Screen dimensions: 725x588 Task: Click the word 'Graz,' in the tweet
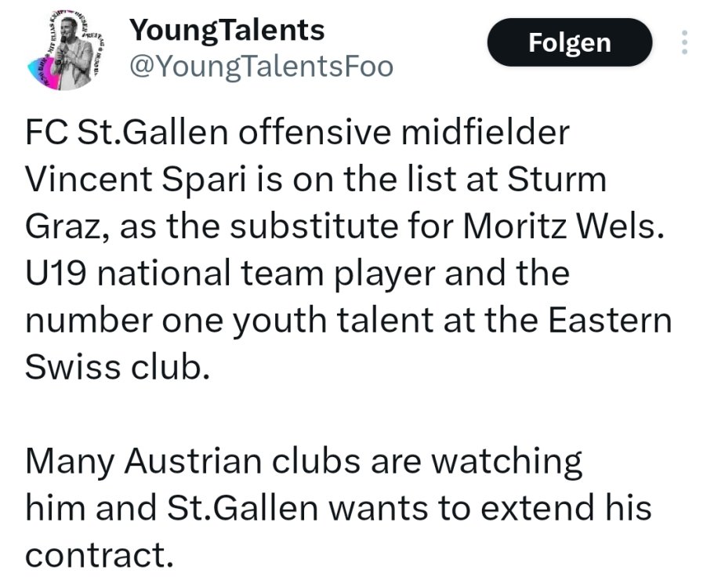click(x=66, y=227)
